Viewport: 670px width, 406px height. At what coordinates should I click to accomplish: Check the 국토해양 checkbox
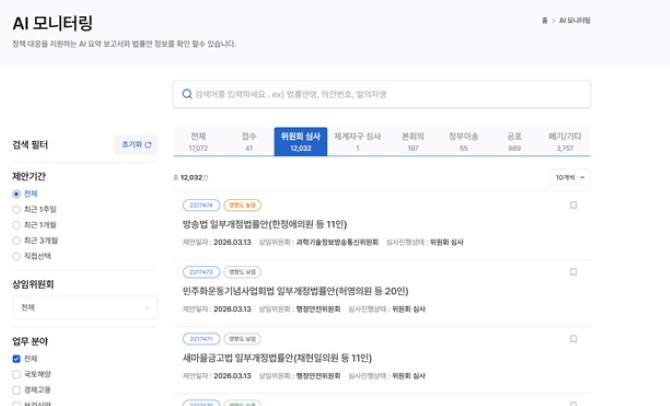17,374
